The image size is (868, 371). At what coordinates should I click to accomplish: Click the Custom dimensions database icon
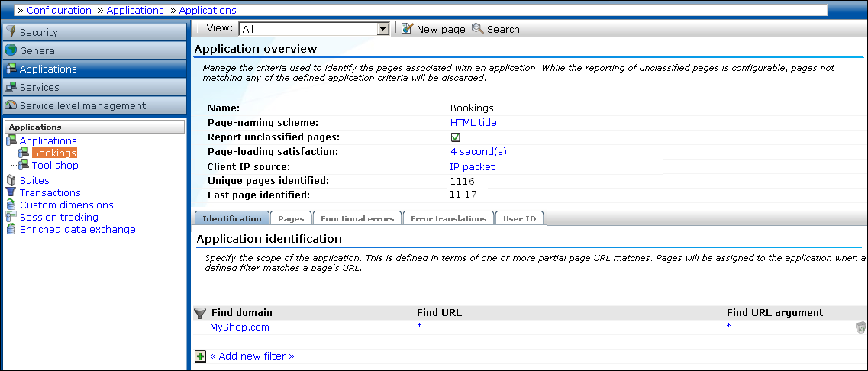(11, 205)
